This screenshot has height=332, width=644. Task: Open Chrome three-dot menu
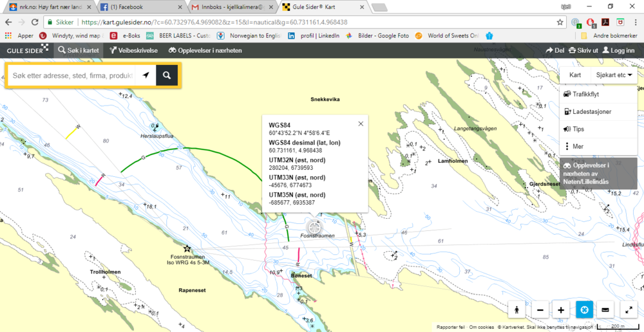(x=636, y=22)
